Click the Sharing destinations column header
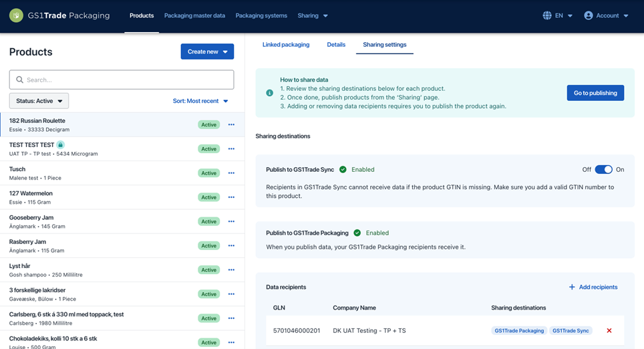644x349 pixels. tap(518, 308)
